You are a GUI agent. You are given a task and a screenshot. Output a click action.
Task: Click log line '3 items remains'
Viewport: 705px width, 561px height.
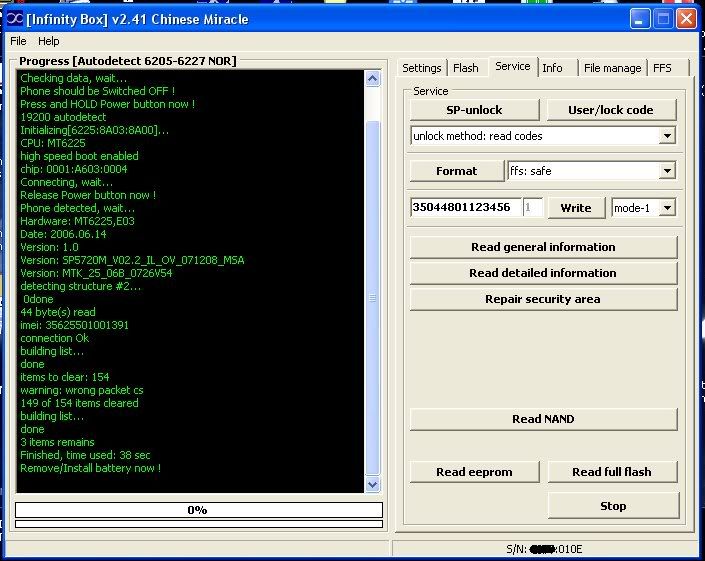coord(57,442)
